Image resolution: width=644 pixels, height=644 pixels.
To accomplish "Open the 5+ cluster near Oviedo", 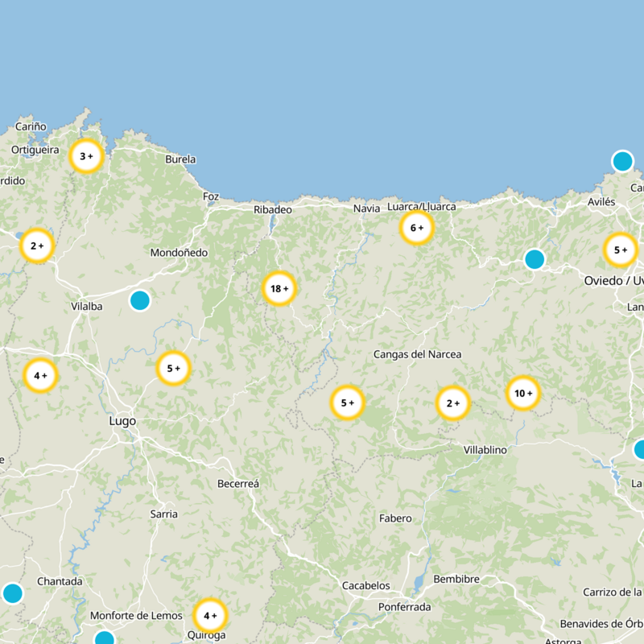I will [621, 250].
